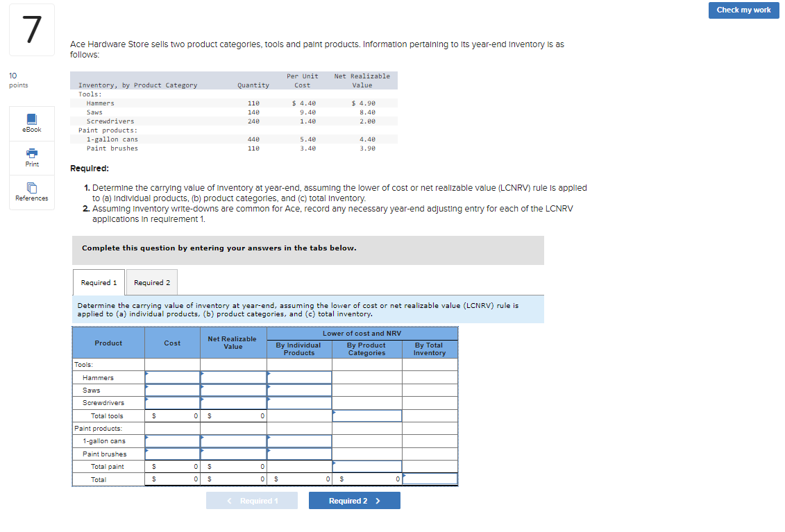Go to next page with Required 2 button

click(355, 501)
